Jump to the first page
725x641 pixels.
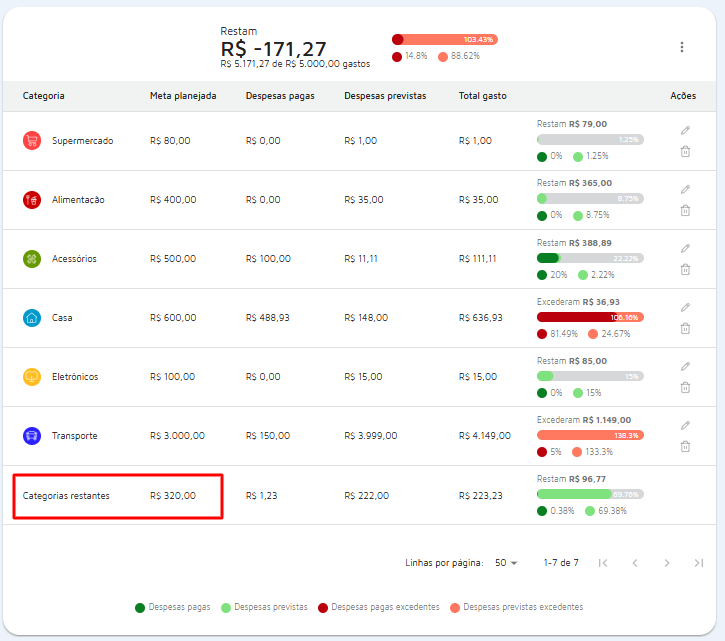coord(602,563)
